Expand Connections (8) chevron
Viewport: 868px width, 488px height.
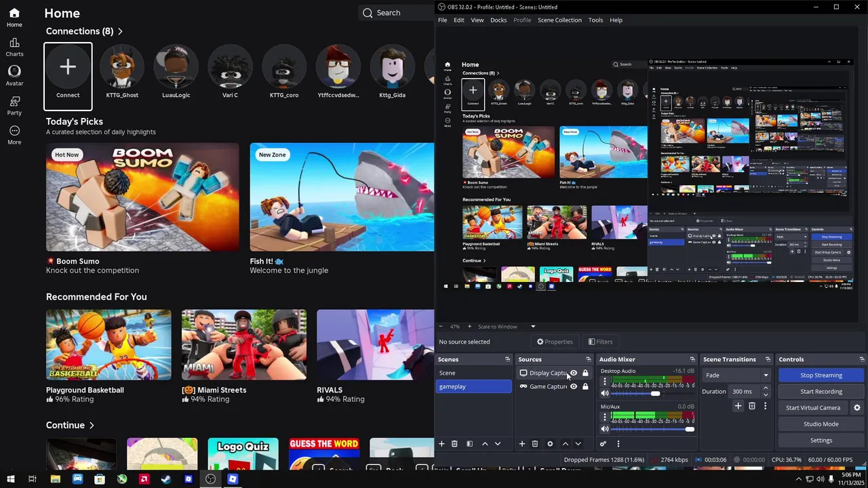point(120,31)
